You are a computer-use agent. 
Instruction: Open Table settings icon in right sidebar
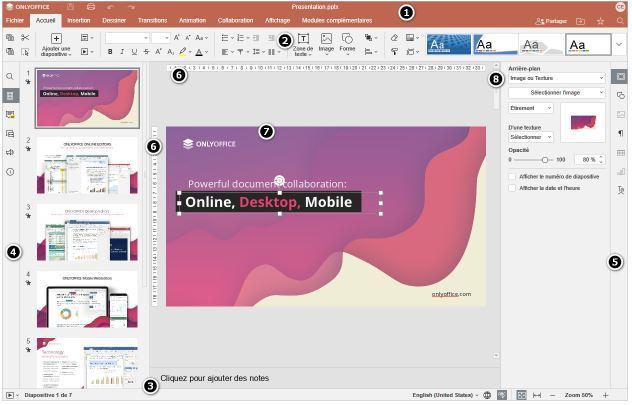[x=621, y=153]
